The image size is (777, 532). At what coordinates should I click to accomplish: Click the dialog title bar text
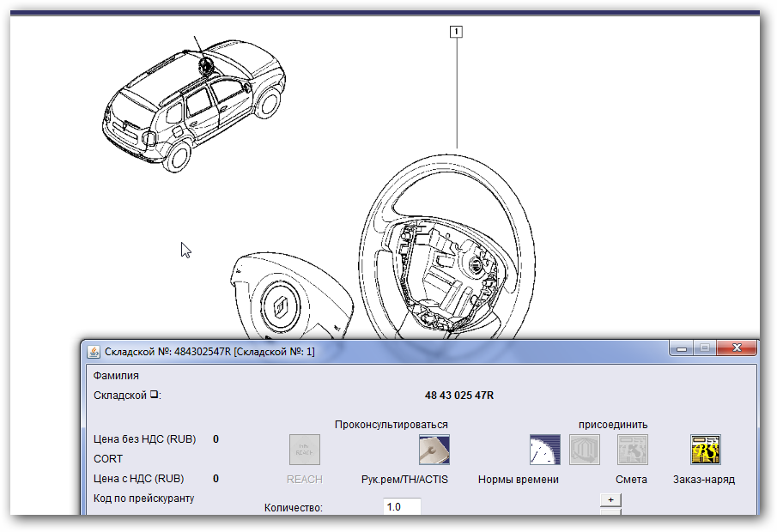pos(209,352)
